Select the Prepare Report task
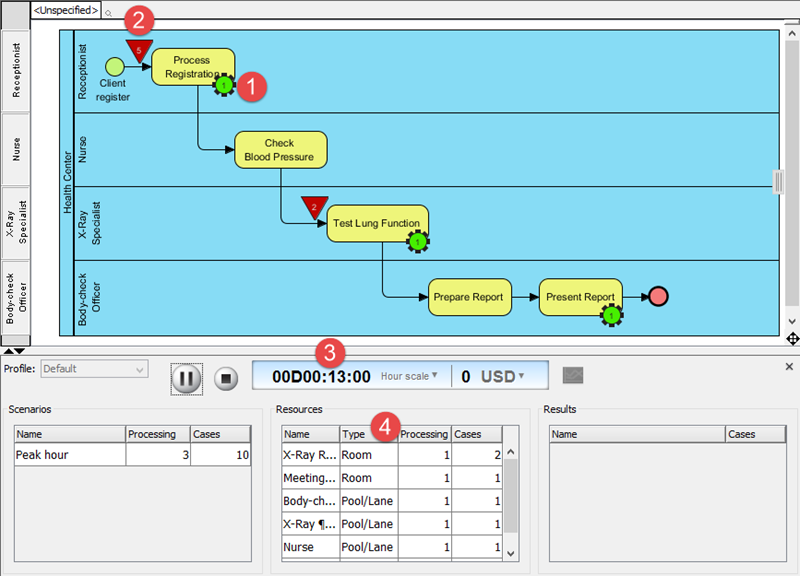 (469, 297)
